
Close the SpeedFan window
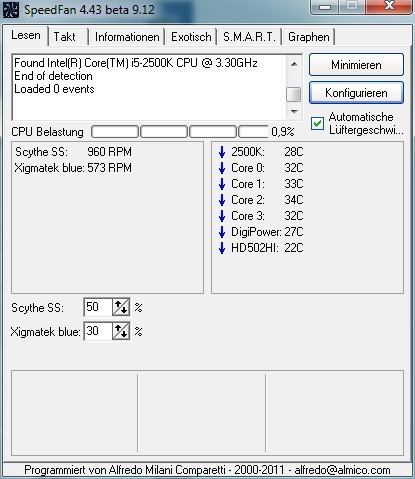(x=389, y=6)
